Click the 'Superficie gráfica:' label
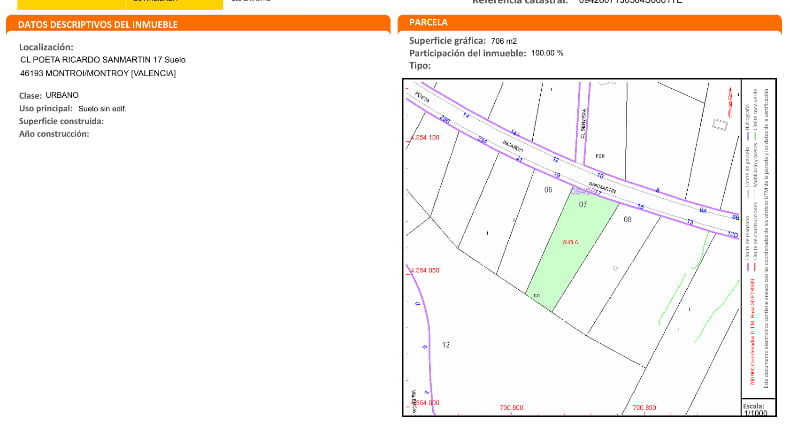The width and height of the screenshot is (790, 440). click(447, 41)
